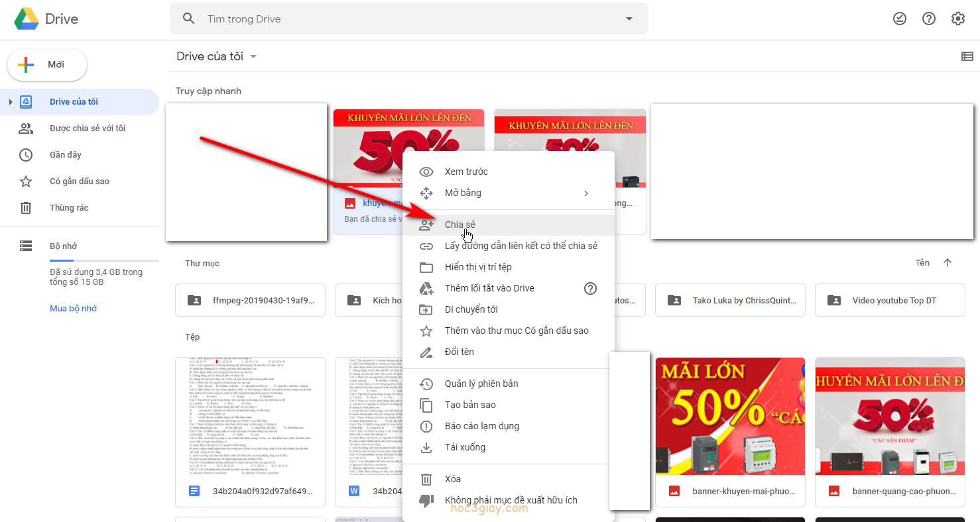Open the Video youtube Top DT folder

click(x=890, y=300)
